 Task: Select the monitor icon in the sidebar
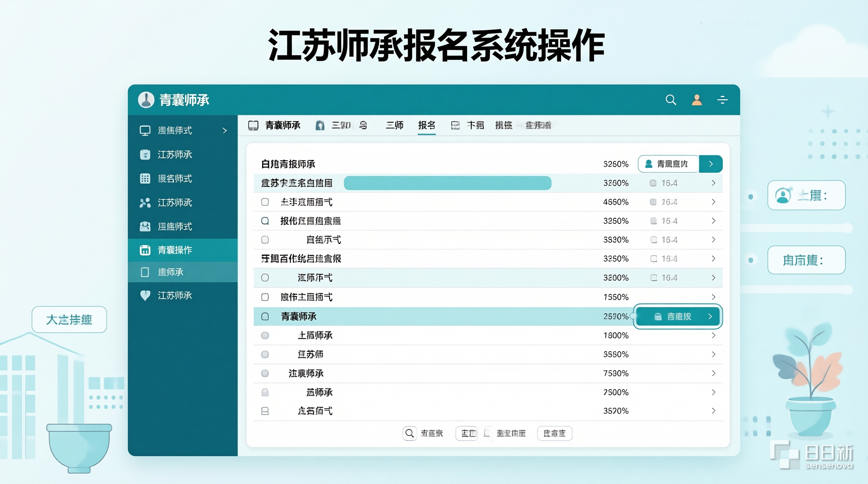point(145,130)
